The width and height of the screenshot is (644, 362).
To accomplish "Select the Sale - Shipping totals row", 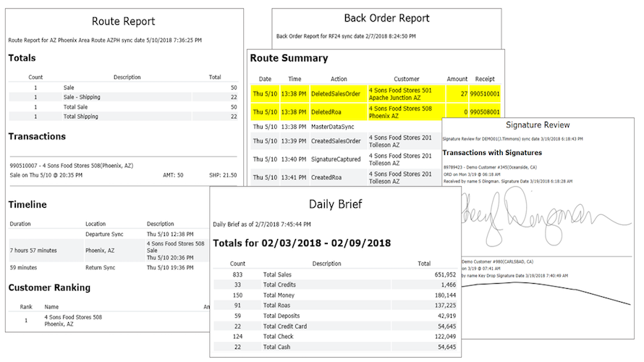I will (x=123, y=97).
